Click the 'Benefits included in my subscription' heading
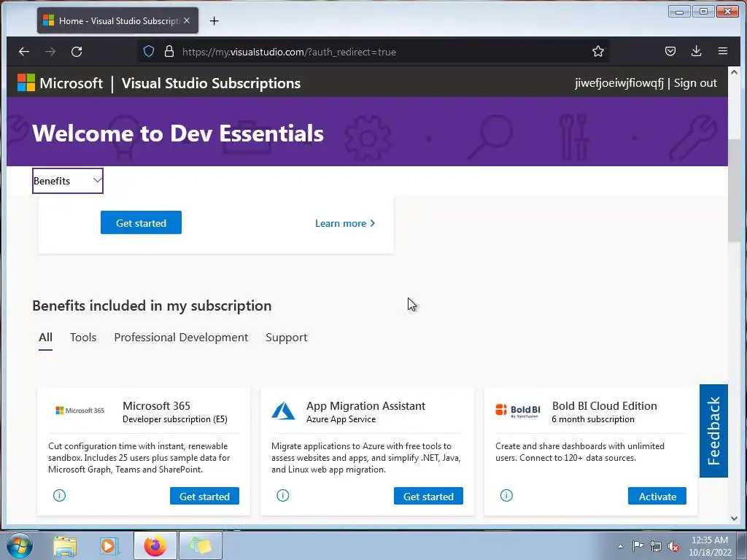The image size is (747, 560). point(152,306)
